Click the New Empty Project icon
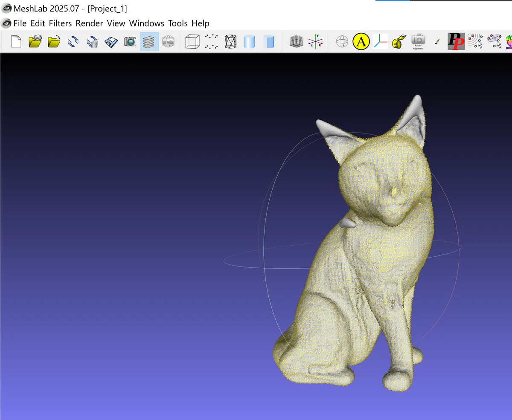 (16, 41)
